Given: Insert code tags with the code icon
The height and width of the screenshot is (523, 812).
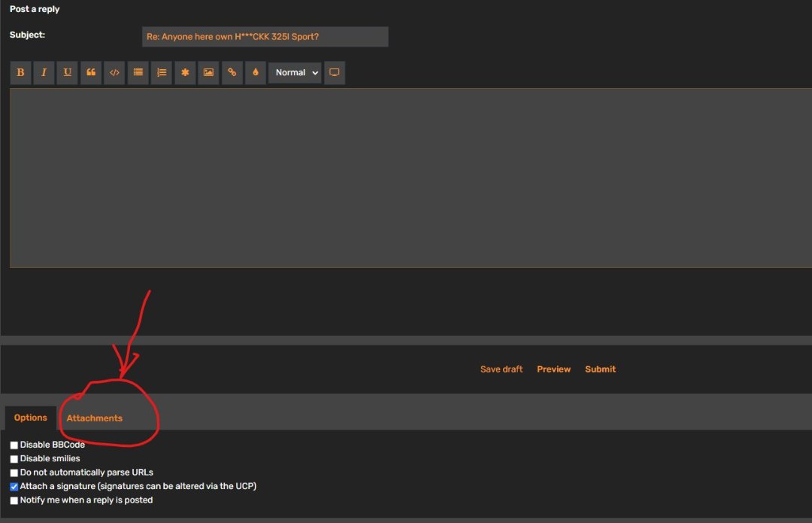Looking at the screenshot, I should tap(114, 73).
